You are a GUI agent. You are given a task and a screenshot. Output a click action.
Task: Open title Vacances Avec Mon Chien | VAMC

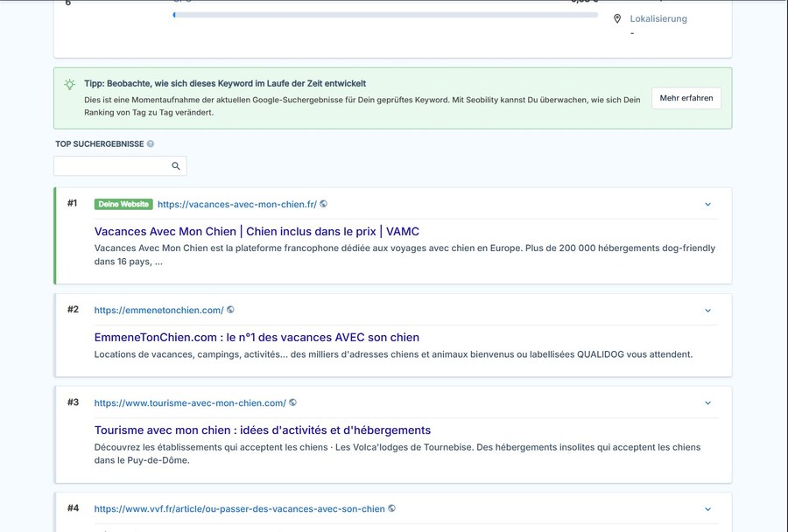point(257,232)
